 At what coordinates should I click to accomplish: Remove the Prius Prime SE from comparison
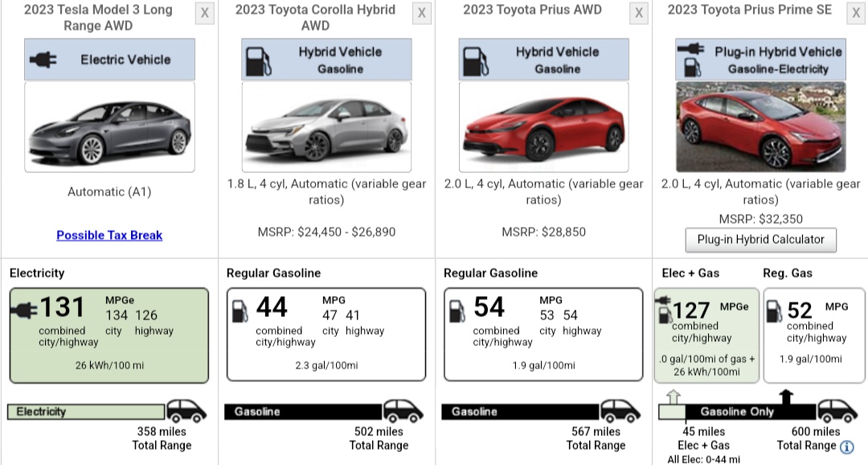pyautogui.click(x=855, y=13)
